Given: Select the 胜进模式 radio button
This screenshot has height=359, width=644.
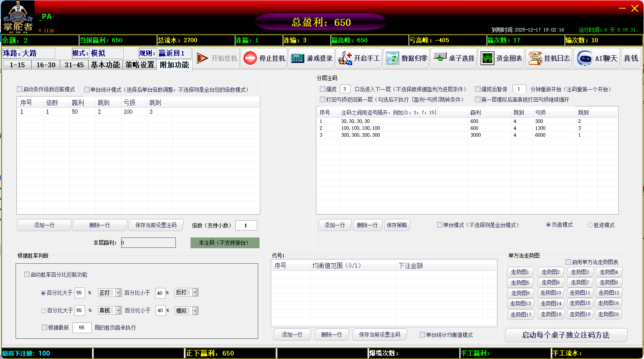Looking at the screenshot, I should tap(590, 225).
